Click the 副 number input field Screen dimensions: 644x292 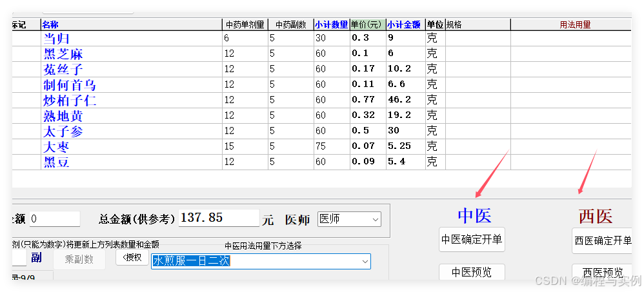click(x=19, y=258)
